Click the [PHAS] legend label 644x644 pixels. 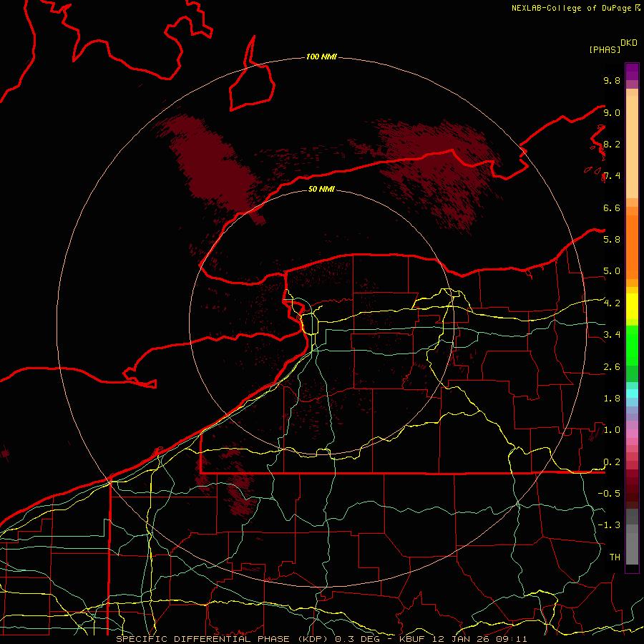tap(605, 49)
